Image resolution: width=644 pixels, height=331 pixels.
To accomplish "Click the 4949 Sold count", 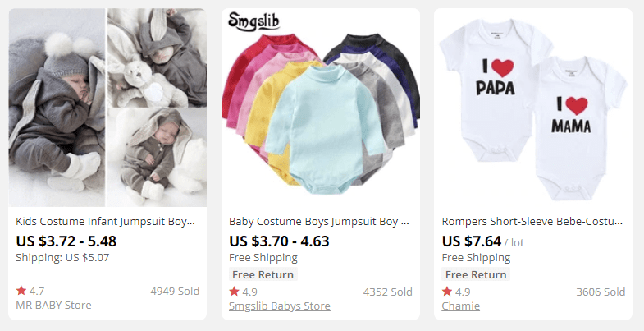I will [x=175, y=292].
